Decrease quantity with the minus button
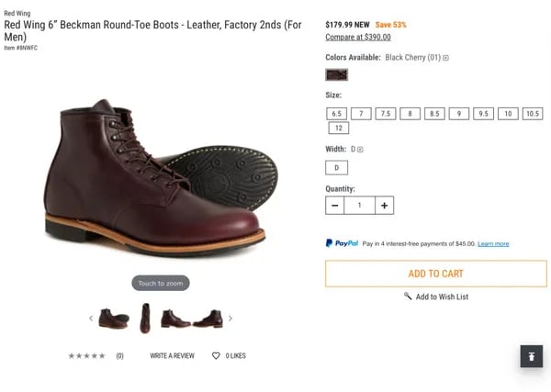Viewport: 551px width, 392px height. point(335,205)
